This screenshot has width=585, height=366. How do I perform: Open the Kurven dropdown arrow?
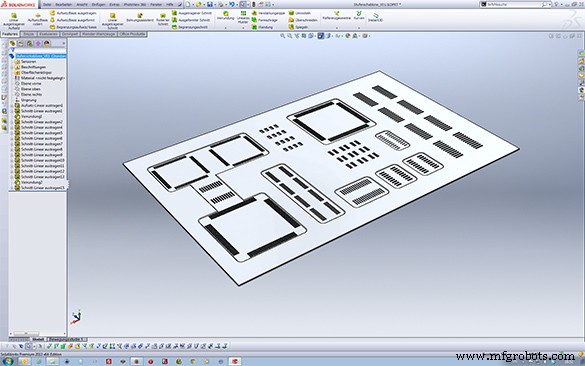click(x=359, y=28)
